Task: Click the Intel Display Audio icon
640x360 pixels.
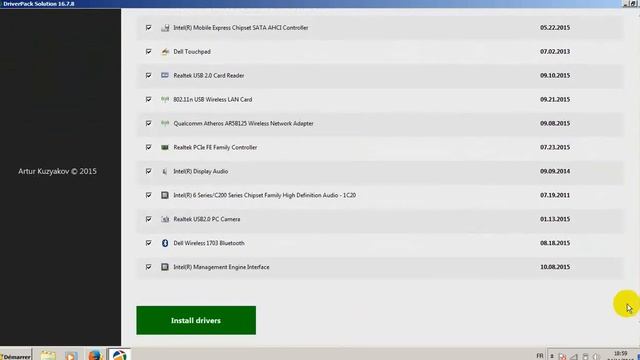Action: pos(165,171)
